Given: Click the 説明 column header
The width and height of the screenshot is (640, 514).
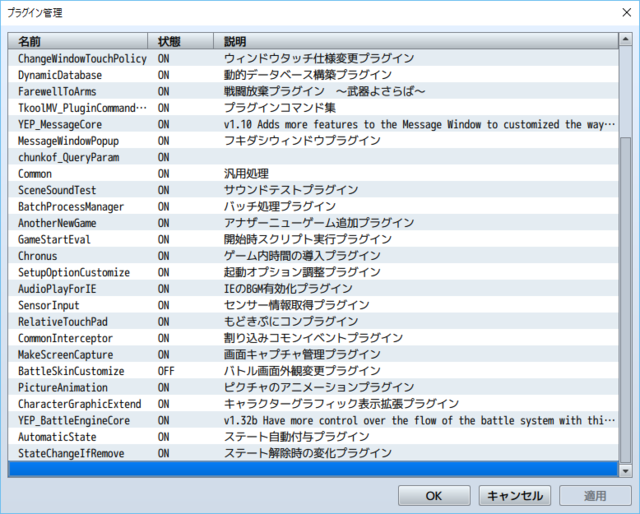Looking at the screenshot, I should coord(416,41).
